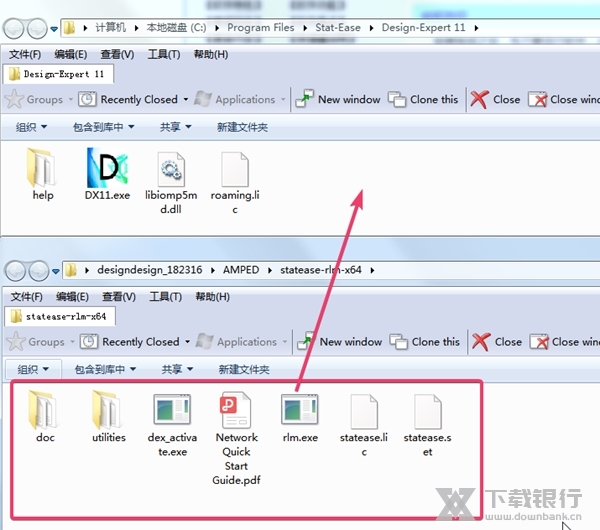Open 组织 dropdown in Design-Expert 11 window
The height and width of the screenshot is (530, 600).
31,127
